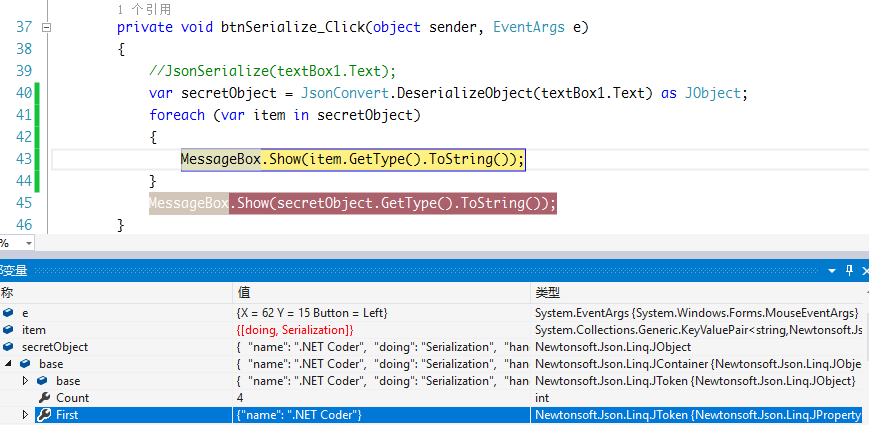Click the First value {"name": ".NET Coder"}

[x=299, y=414]
